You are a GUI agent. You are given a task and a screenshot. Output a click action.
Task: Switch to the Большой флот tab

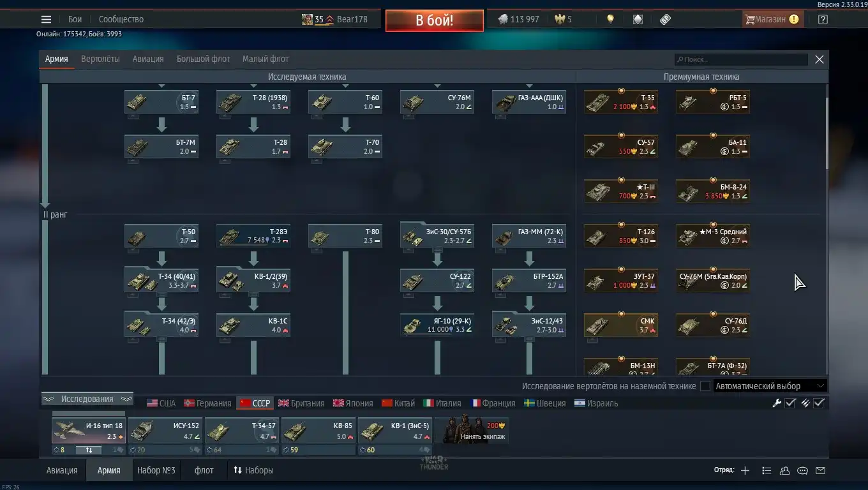(203, 59)
